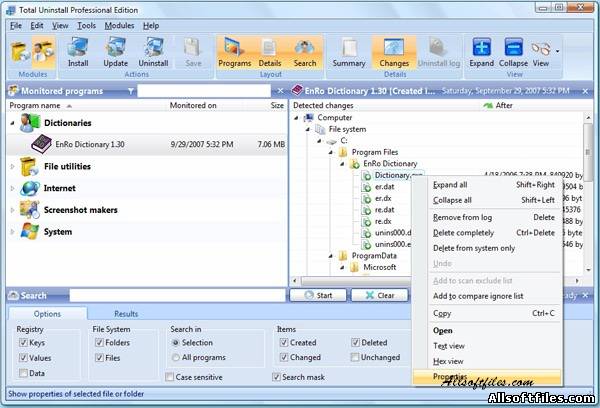600x408 pixels.
Task: Click the System Windows-logo group icon
Action: coord(30,232)
